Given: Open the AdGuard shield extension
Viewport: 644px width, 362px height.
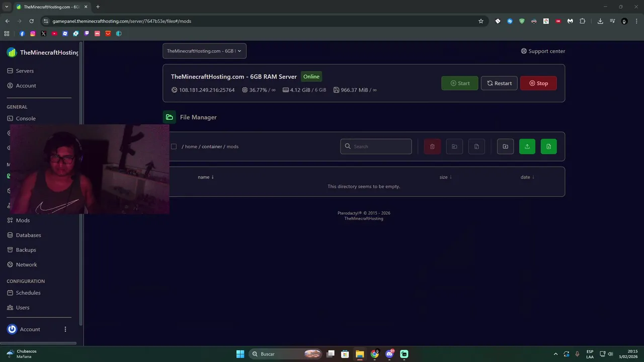Looking at the screenshot, I should click(x=522, y=21).
